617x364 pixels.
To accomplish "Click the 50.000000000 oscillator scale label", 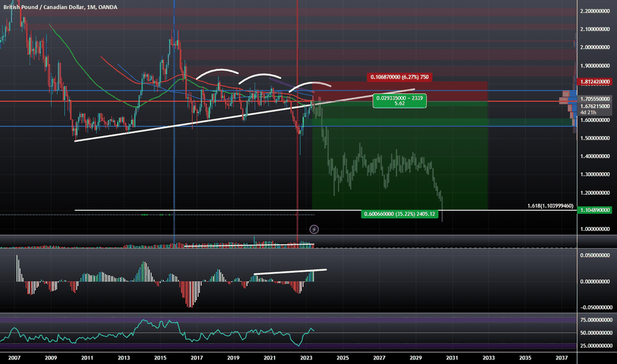I will coord(596,333).
